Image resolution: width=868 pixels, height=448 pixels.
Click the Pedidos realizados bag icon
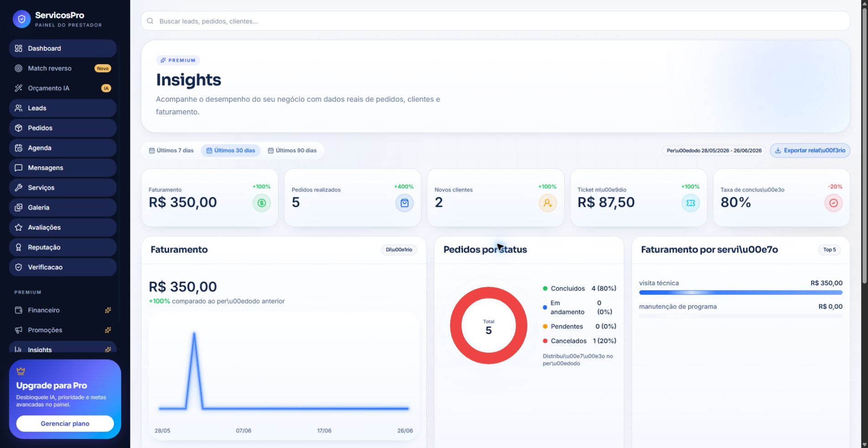pyautogui.click(x=405, y=203)
